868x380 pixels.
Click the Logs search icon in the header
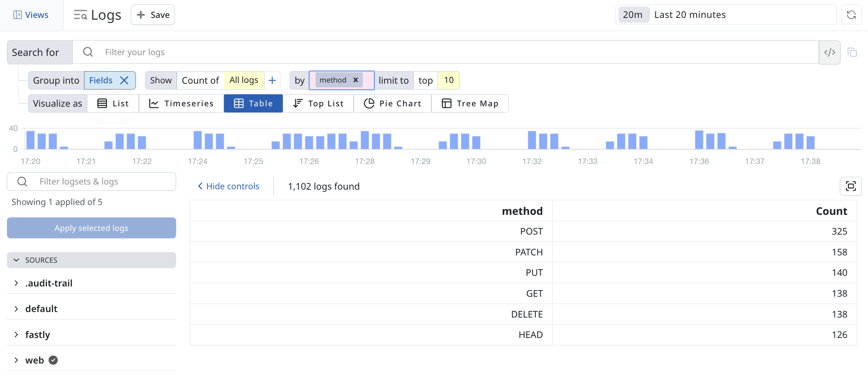pyautogui.click(x=80, y=15)
